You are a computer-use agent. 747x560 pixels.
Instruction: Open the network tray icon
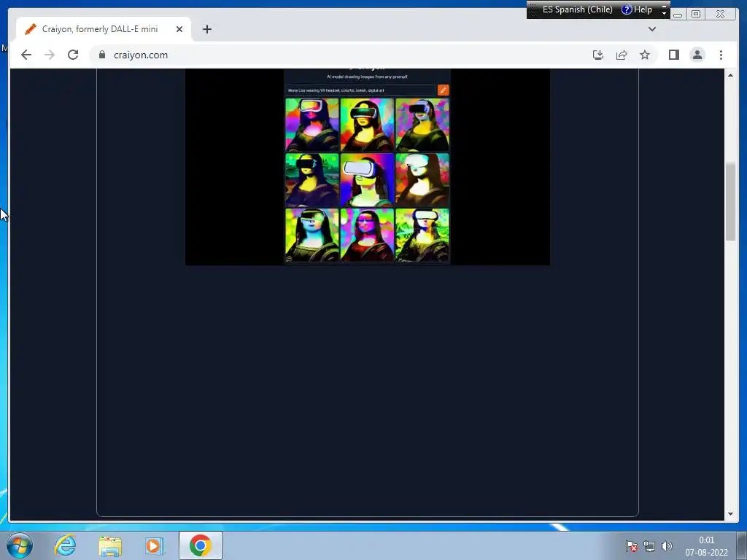pos(649,546)
